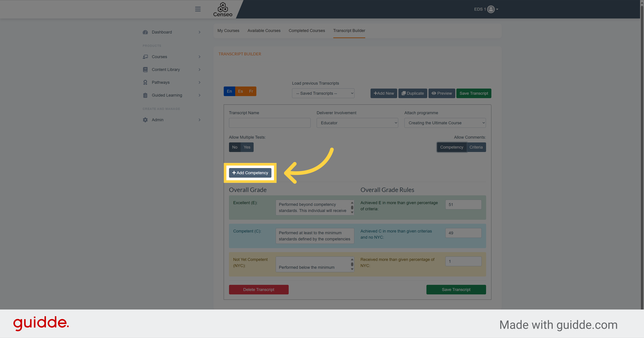Switch to Completed Courses tab
Viewport: 644px width, 338px height.
[x=307, y=30]
